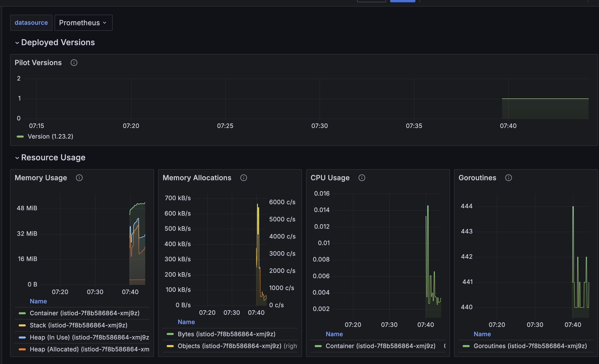
Task: Click the Memory Usage info icon
Action: click(79, 178)
